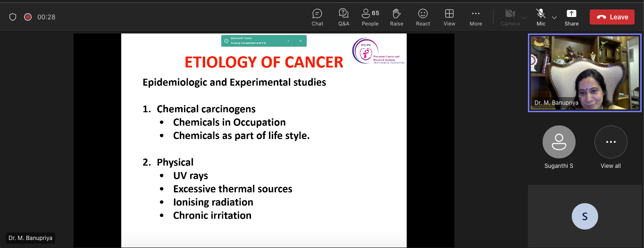Expand the Mic options dropdown arrow
This screenshot has width=644, height=248.
point(554,17)
